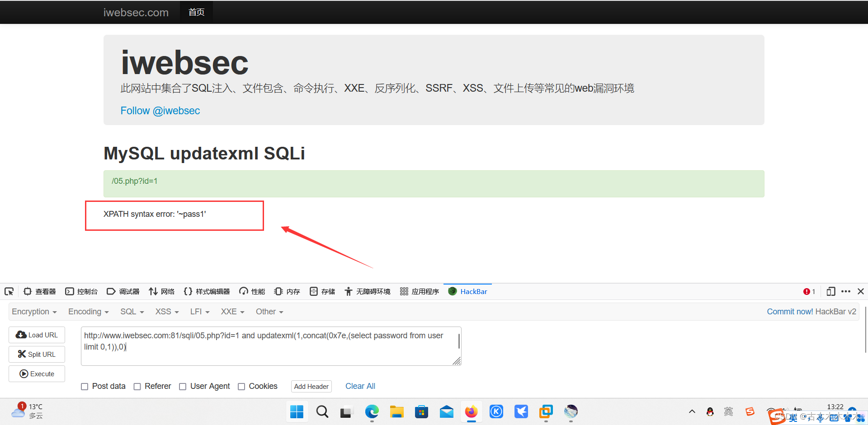
Task: Open the 查看器 (Inspector) panel
Action: pos(40,291)
